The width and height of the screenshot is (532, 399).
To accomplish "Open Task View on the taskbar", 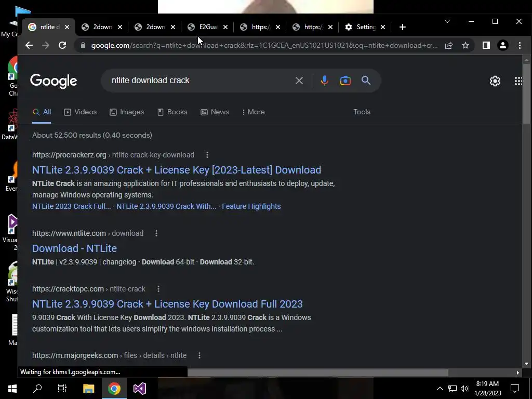I will pyautogui.click(x=62, y=389).
